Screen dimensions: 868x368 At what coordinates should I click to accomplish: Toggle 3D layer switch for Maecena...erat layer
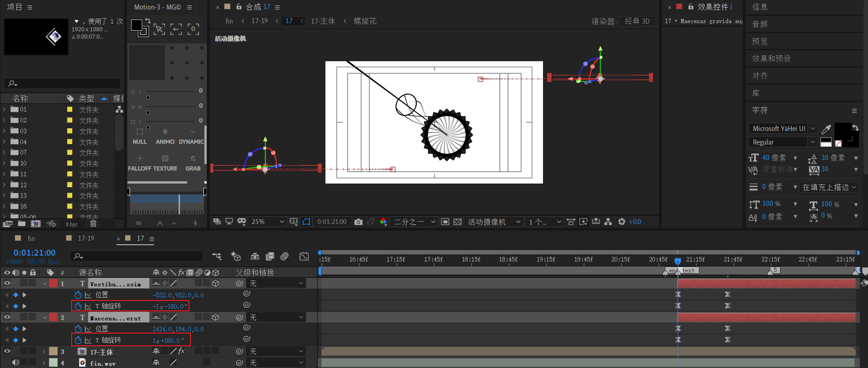click(216, 317)
